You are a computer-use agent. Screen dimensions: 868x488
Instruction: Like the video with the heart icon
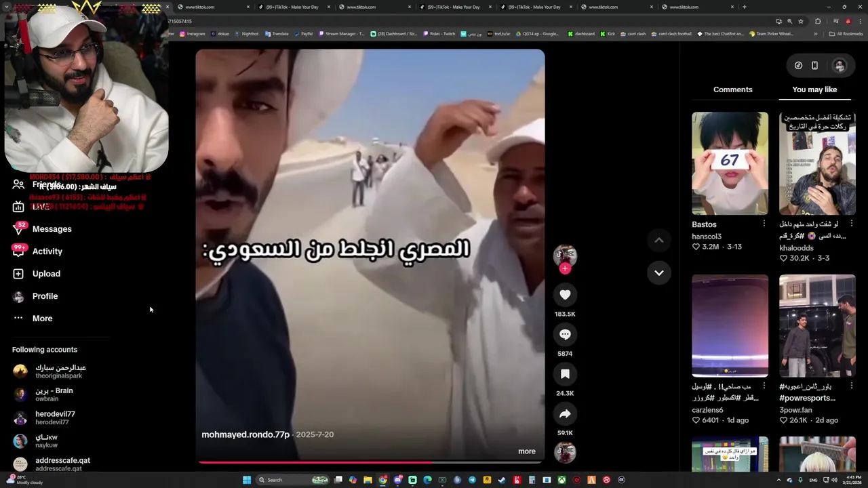point(565,295)
